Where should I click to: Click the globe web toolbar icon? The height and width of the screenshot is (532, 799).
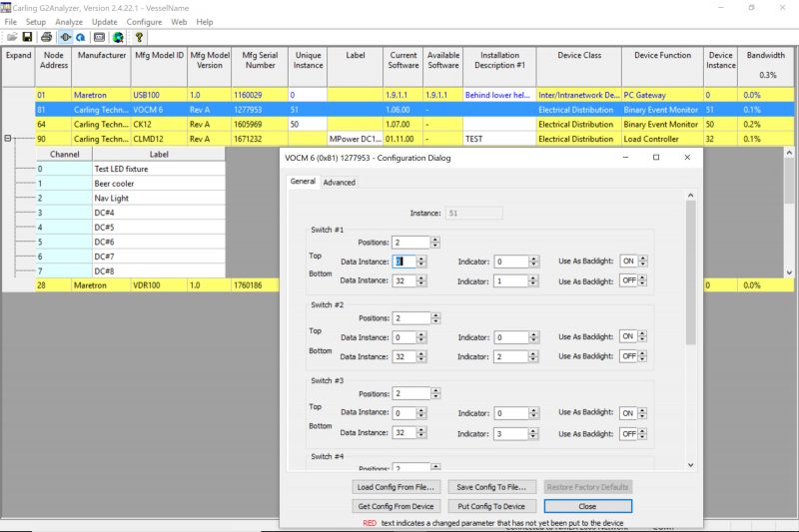[x=118, y=37]
